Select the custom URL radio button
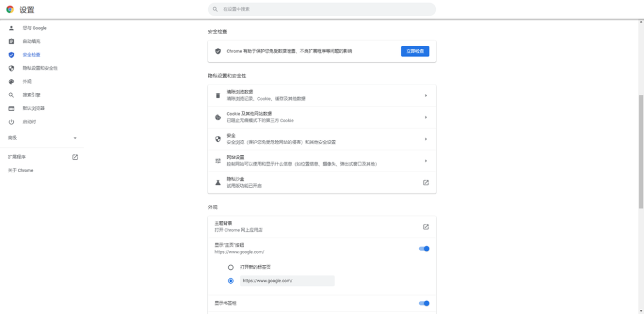This screenshot has height=314, width=644. tap(231, 281)
